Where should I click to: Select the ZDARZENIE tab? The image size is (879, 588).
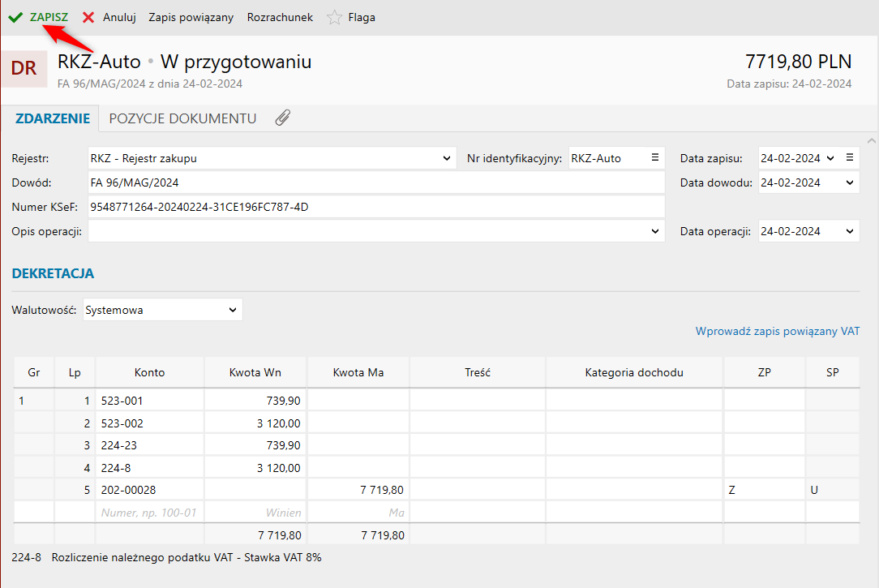53,119
